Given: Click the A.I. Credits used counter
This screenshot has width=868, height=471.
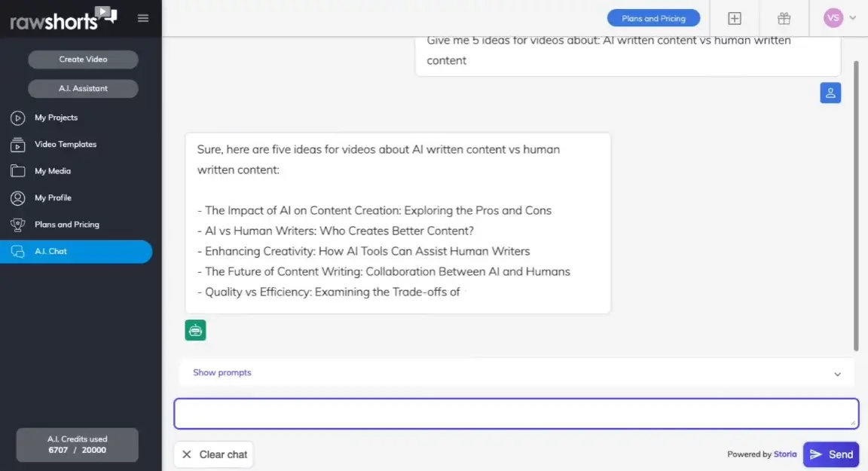Looking at the screenshot, I should coord(78,445).
